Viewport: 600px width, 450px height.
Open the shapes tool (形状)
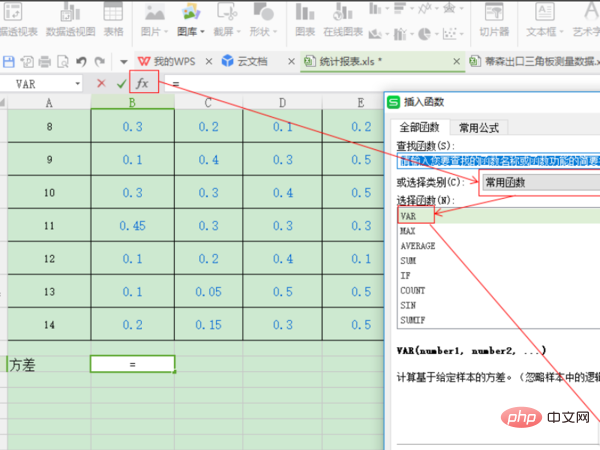[x=263, y=19]
